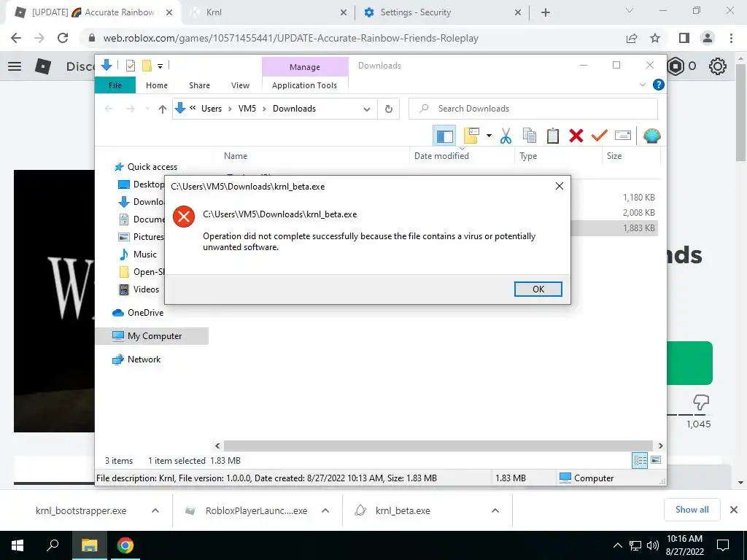Open OneDrive in the navigation pane
The height and width of the screenshot is (560, 747).
click(138, 312)
